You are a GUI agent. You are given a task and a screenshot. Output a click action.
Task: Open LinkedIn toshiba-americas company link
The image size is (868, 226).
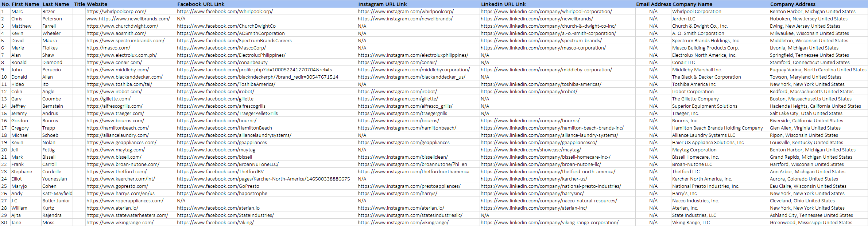pos(541,84)
